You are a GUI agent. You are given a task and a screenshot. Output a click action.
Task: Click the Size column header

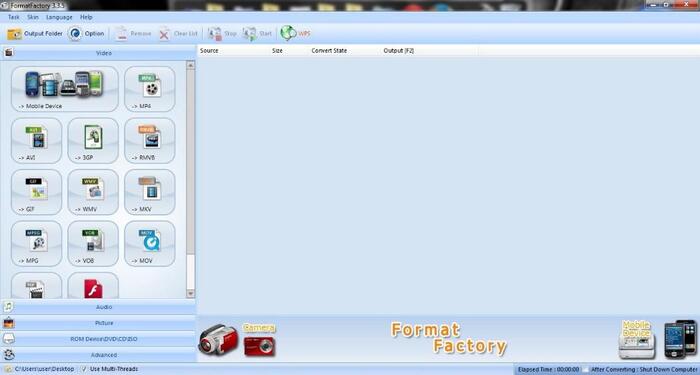290,51
